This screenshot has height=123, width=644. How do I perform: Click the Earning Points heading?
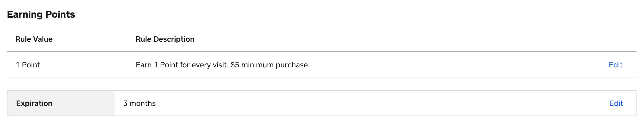coord(41,14)
